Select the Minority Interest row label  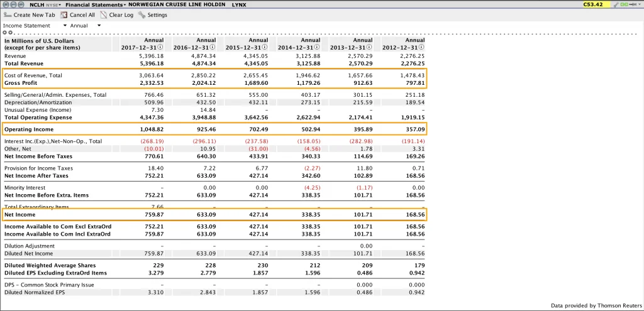point(25,187)
